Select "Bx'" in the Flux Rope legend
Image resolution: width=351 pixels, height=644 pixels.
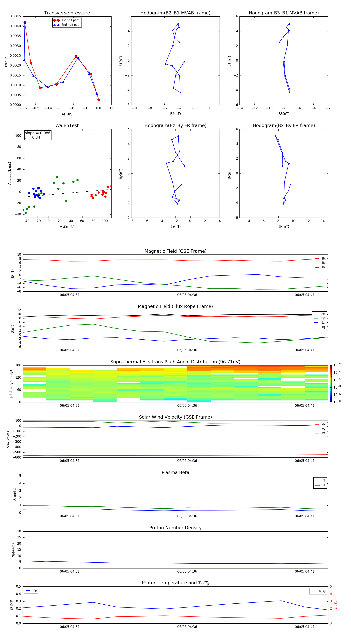[x=320, y=314]
